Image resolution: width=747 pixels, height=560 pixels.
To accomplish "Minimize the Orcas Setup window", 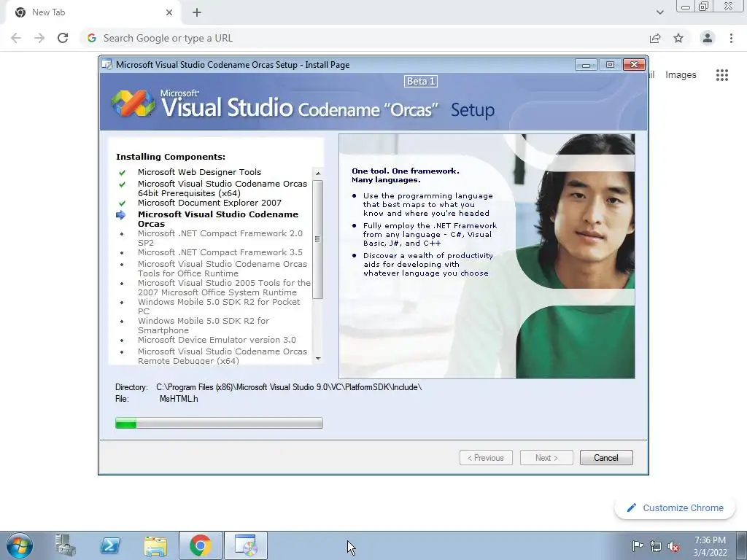I will [586, 64].
